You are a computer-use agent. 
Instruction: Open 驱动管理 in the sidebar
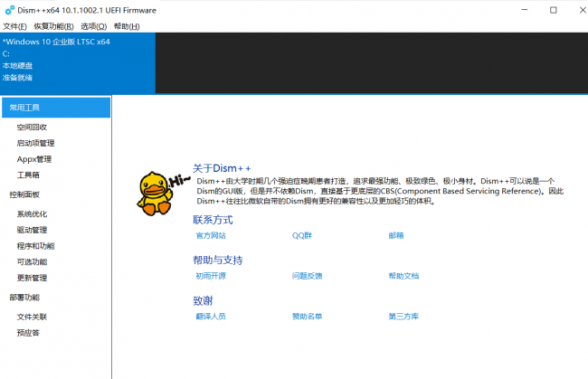tap(32, 230)
